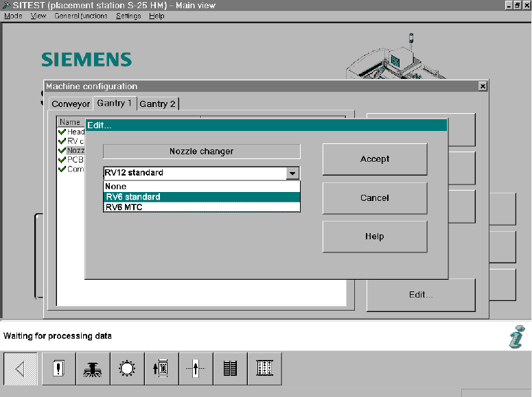The image size is (532, 397).
Task: Click the arrow-crossing-dashed-line toolbar icon
Action: pyautogui.click(x=196, y=369)
